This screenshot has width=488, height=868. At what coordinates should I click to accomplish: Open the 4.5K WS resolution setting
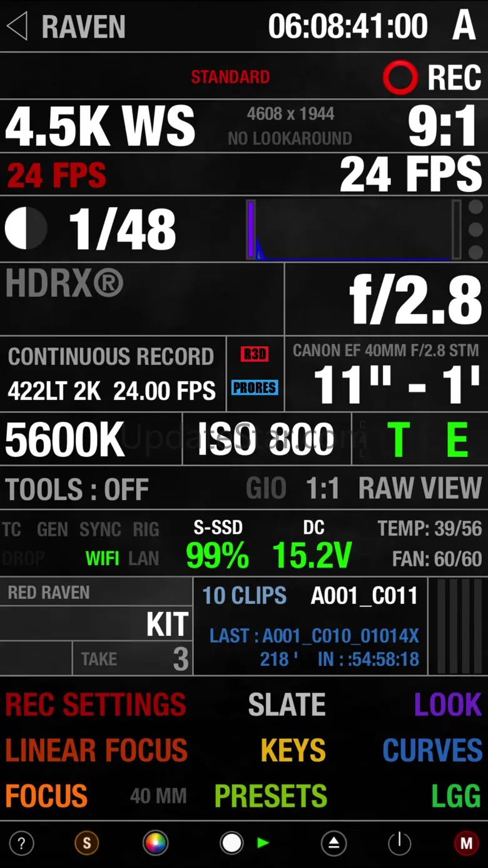[x=100, y=126]
